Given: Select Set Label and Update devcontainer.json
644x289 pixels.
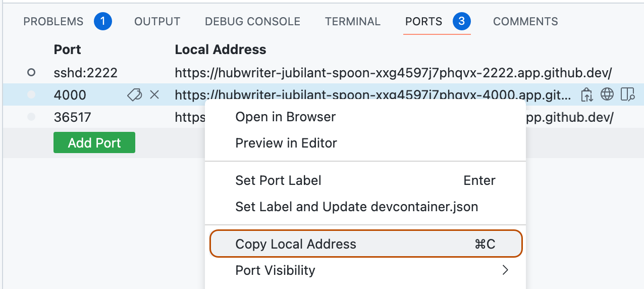Looking at the screenshot, I should pyautogui.click(x=356, y=207).
